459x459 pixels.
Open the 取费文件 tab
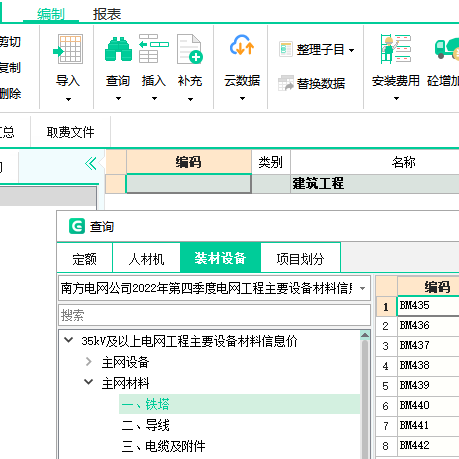click(x=70, y=132)
